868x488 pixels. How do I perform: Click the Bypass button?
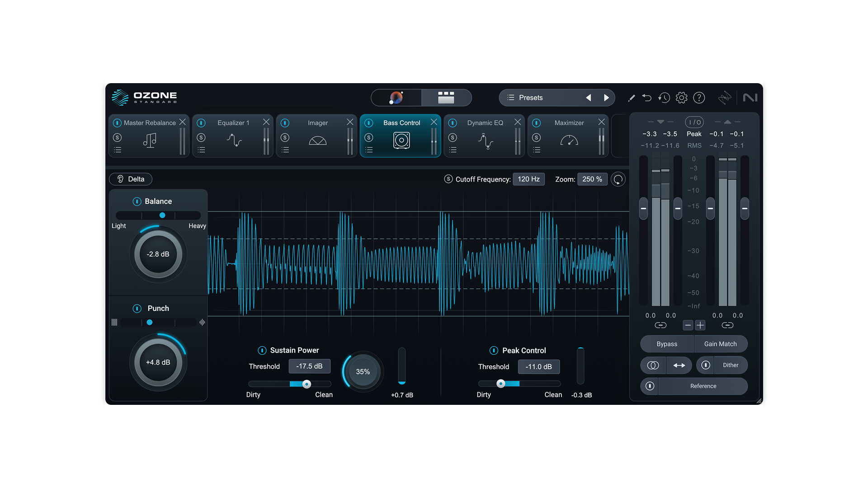[666, 344]
